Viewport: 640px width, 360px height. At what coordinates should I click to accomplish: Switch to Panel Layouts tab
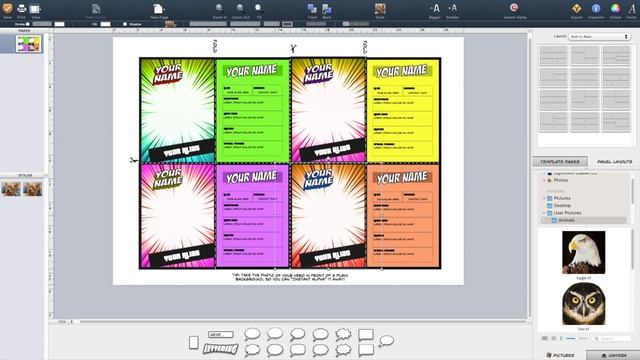(614, 162)
